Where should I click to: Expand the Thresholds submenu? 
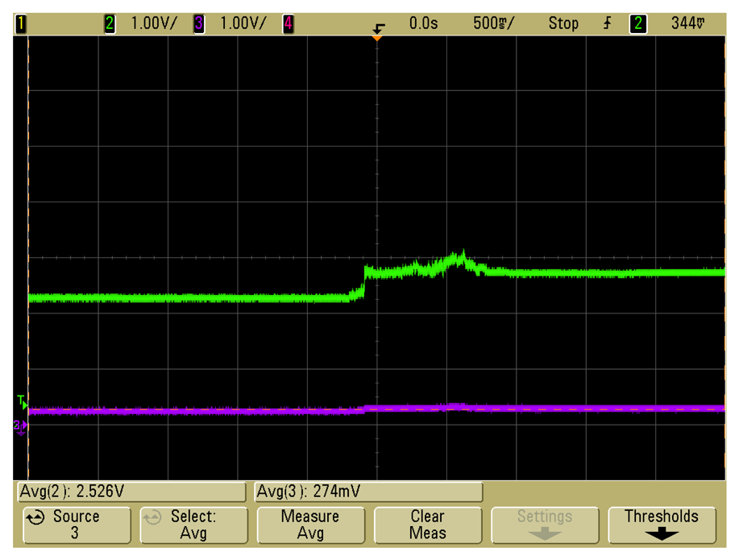662,525
